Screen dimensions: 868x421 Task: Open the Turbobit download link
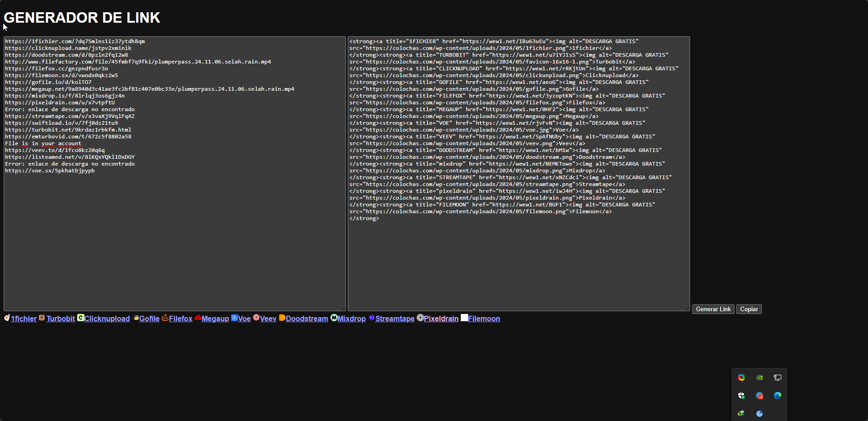click(x=60, y=318)
